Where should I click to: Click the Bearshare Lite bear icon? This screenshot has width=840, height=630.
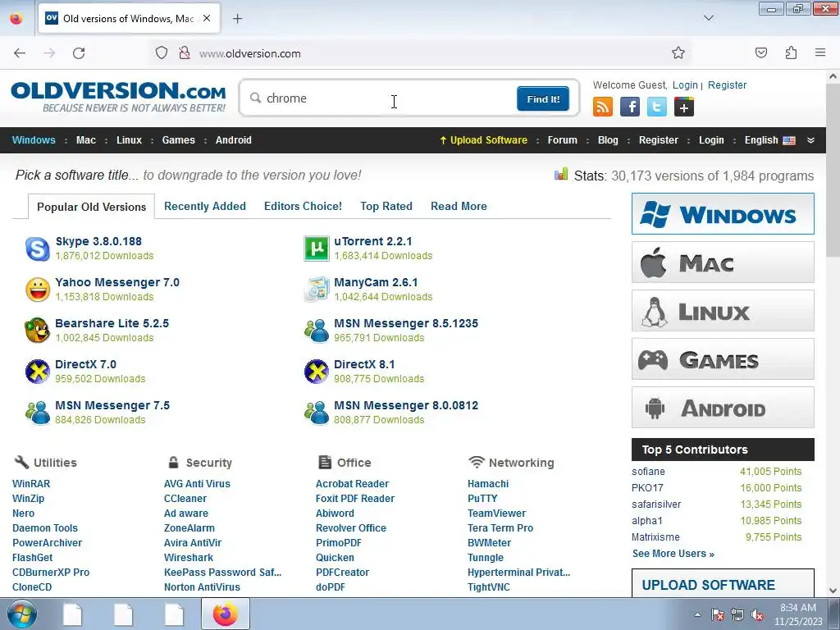[x=38, y=331]
